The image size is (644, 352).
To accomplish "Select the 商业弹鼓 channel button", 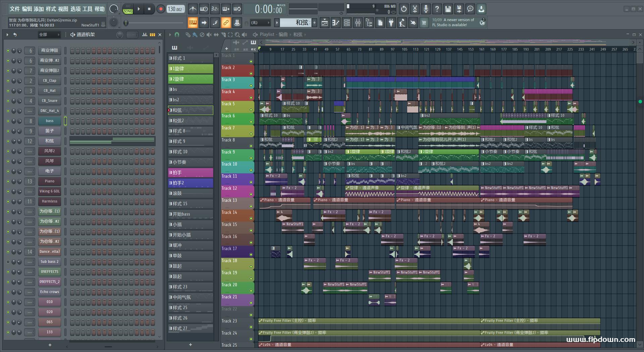I will tap(50, 50).
